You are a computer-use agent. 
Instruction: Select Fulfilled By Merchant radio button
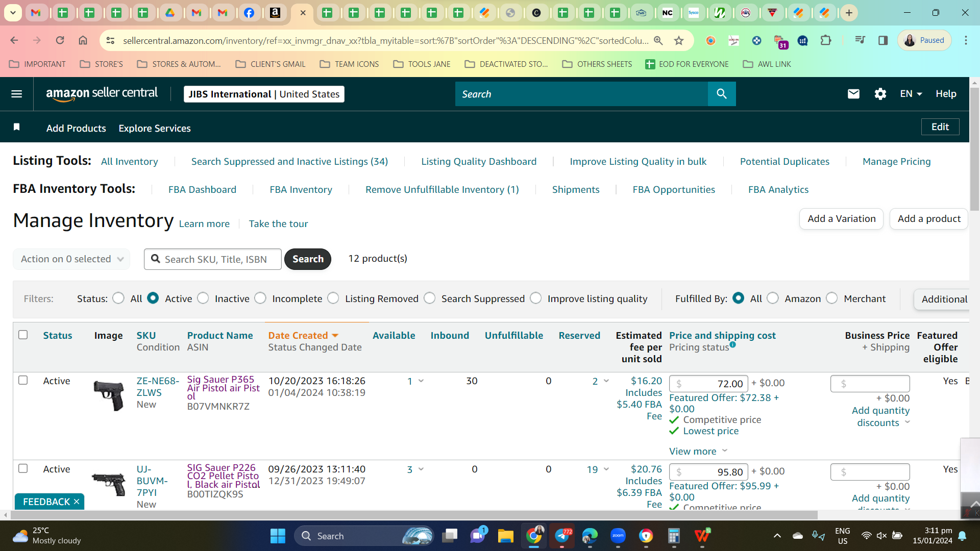832,298
